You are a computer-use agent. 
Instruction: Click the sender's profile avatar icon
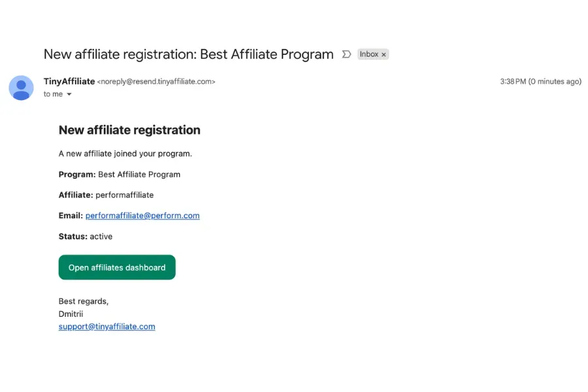pyautogui.click(x=22, y=88)
